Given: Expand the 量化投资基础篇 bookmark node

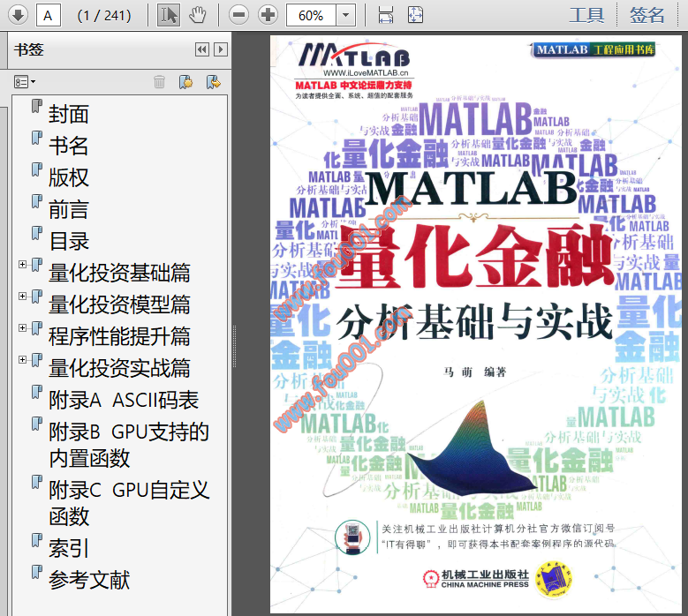Looking at the screenshot, I should click(22, 265).
